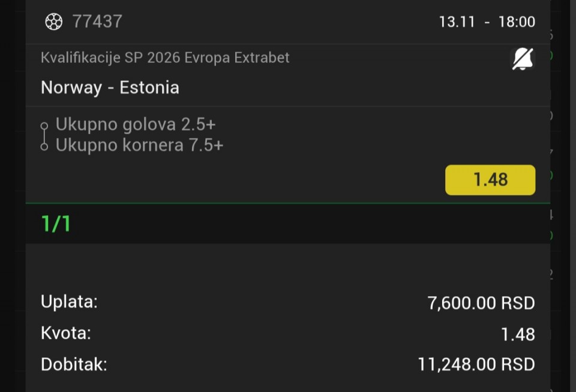Open the Norway - Estonia match
Viewport: 576px width, 392px height.
point(110,88)
